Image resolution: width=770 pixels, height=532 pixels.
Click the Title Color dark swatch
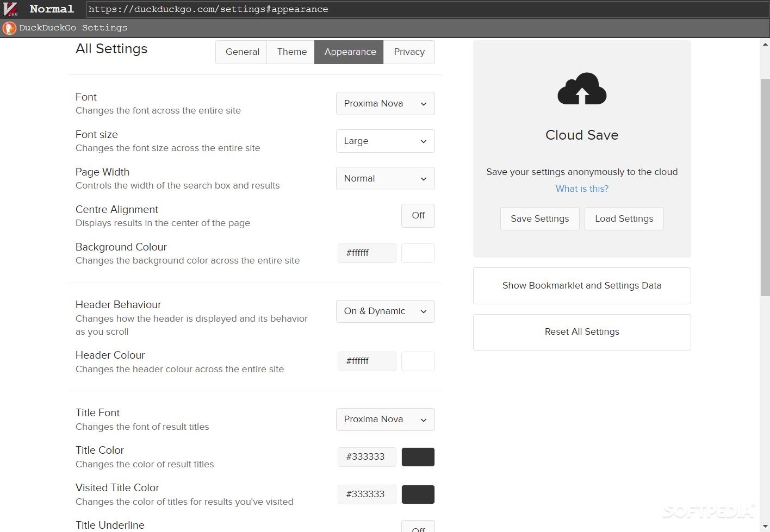pyautogui.click(x=418, y=457)
